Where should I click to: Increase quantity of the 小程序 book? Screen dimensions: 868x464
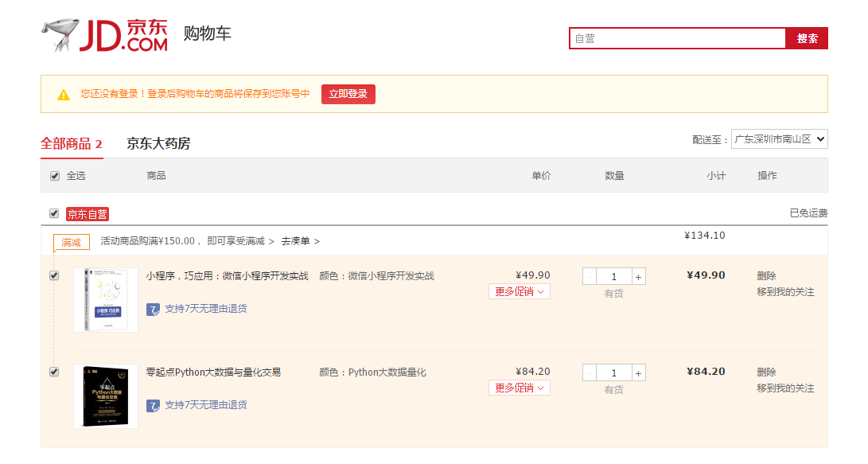(x=640, y=276)
